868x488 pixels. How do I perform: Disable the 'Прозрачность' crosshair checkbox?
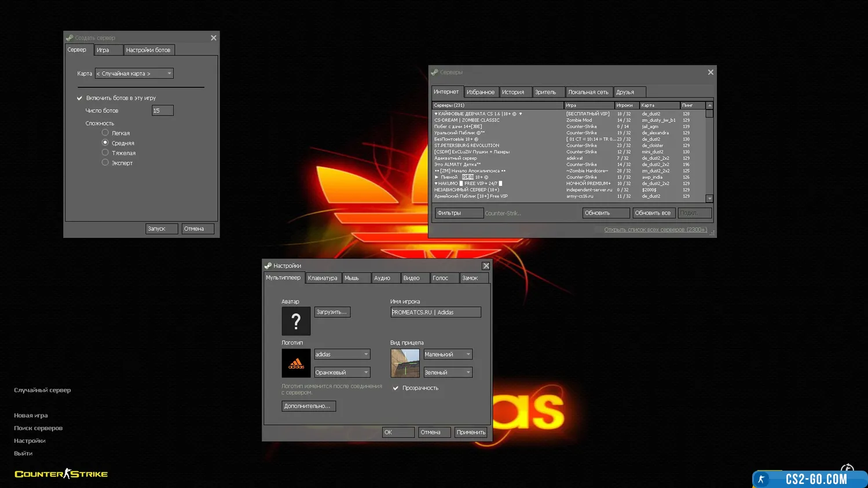click(x=395, y=388)
